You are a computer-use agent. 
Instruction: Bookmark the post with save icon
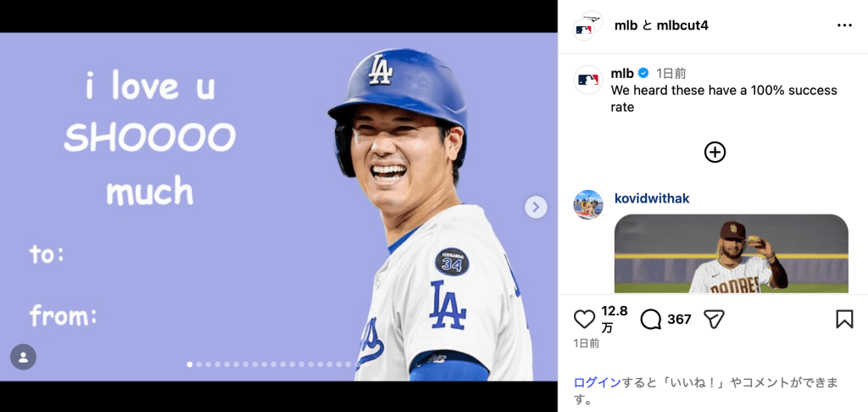coord(844,319)
